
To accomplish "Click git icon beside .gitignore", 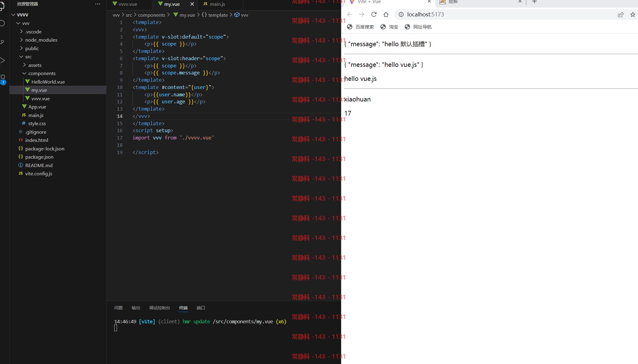I will (21, 132).
